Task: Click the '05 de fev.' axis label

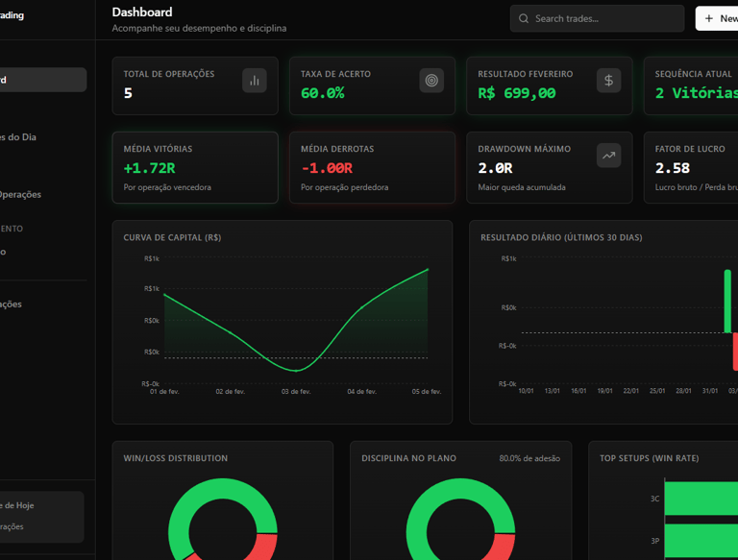Action: [427, 392]
